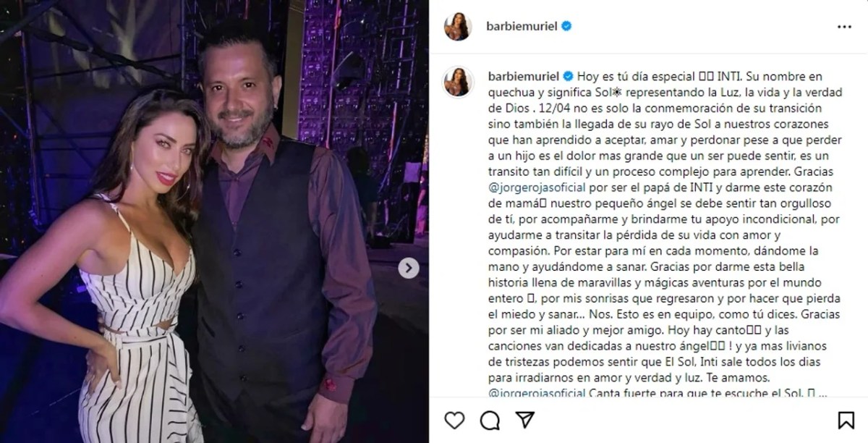Advance to next photo with carousel arrow
Screen dimensions: 868x443
409,269
